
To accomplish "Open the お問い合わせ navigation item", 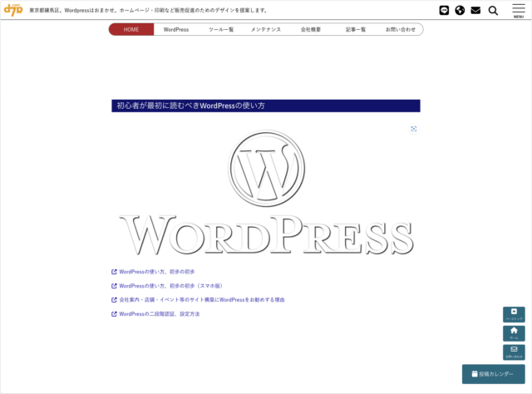I will (x=401, y=30).
